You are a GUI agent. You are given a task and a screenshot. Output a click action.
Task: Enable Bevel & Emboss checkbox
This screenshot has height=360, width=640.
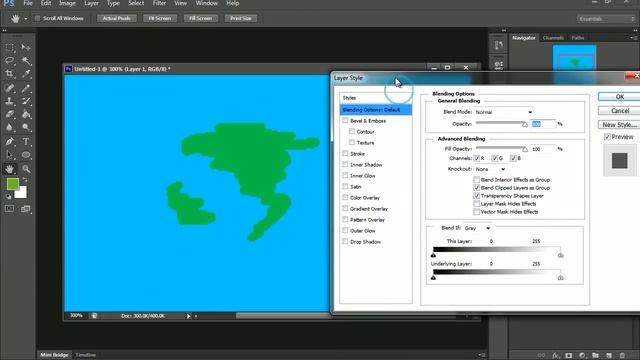pyautogui.click(x=345, y=121)
